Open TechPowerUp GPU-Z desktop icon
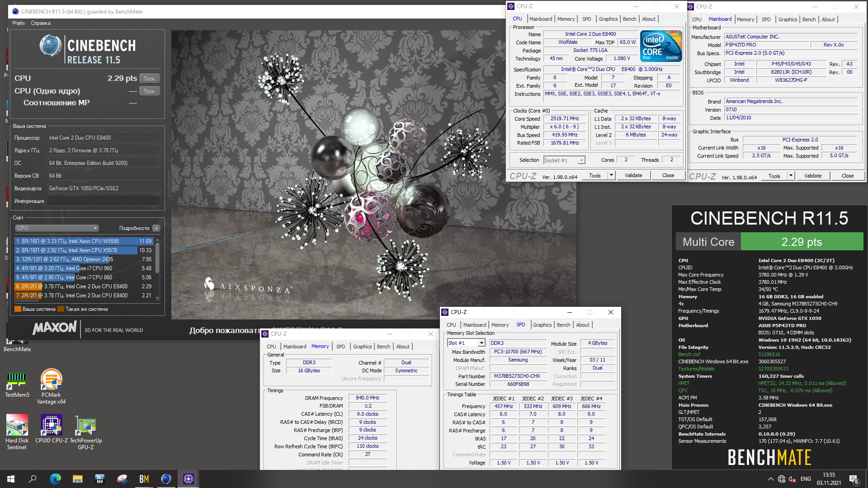 pyautogui.click(x=85, y=432)
